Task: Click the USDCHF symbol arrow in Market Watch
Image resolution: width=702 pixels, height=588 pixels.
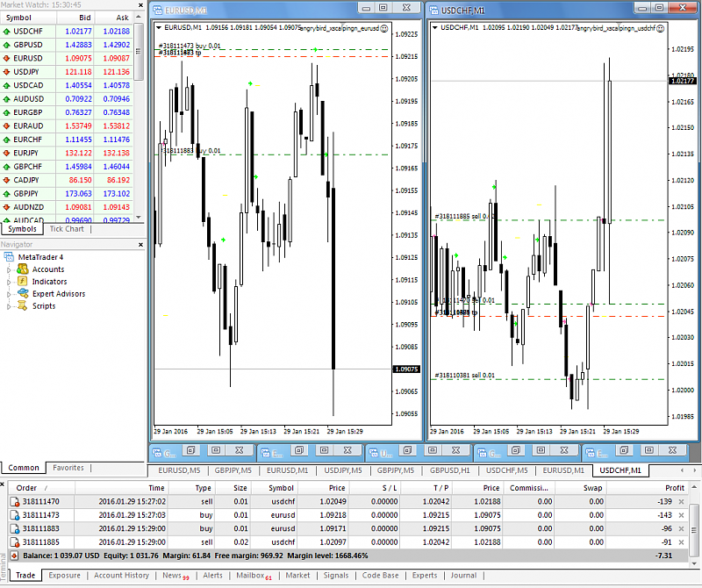Action: click(x=6, y=31)
